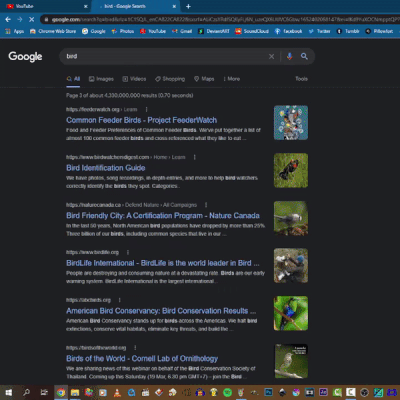Open the YouTube bookmark in bookmarks bar
Screen dimensions: 400x400
coord(153,31)
